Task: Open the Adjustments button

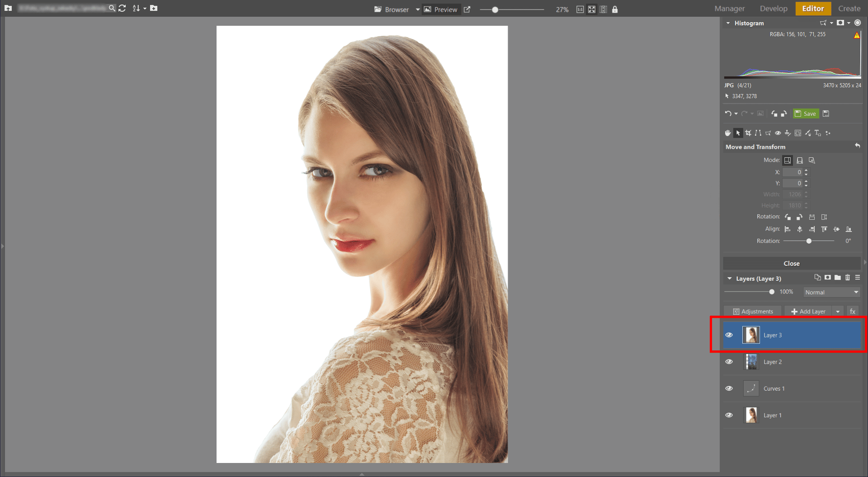Action: click(x=753, y=312)
